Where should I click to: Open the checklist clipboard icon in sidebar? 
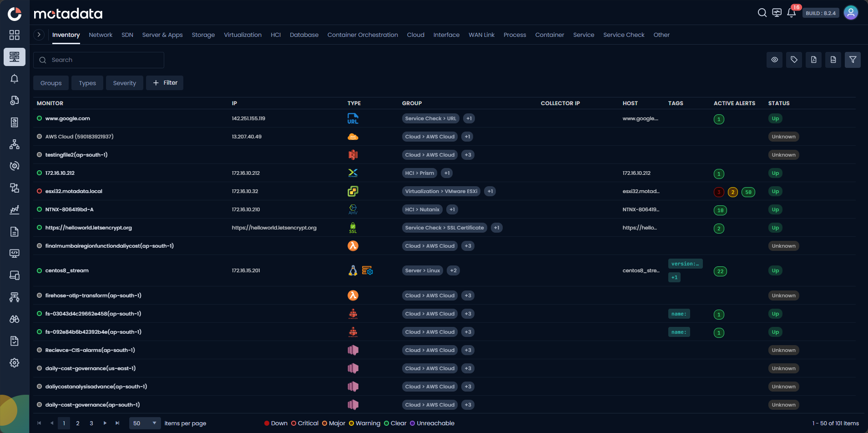[15, 341]
